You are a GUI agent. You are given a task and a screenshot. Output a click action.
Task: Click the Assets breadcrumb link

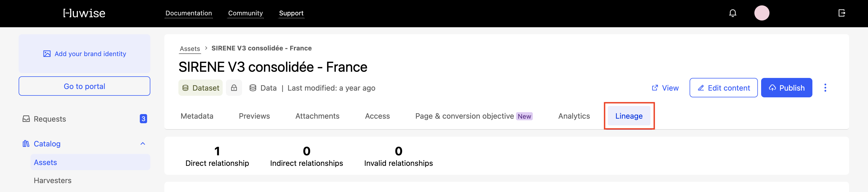pos(190,49)
